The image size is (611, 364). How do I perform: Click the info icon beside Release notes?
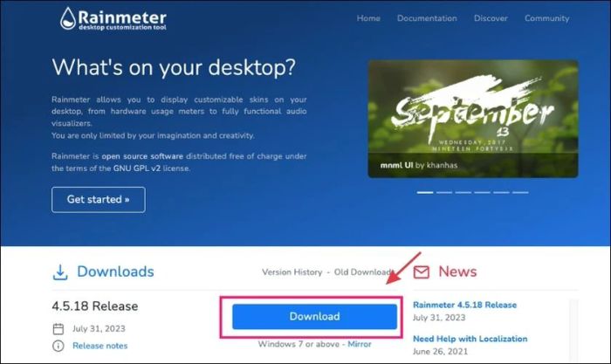58,346
